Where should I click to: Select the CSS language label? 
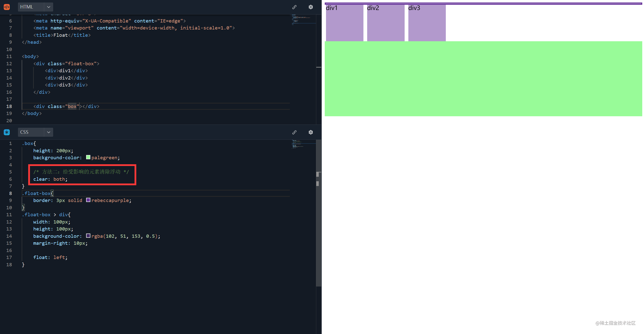tap(24, 132)
